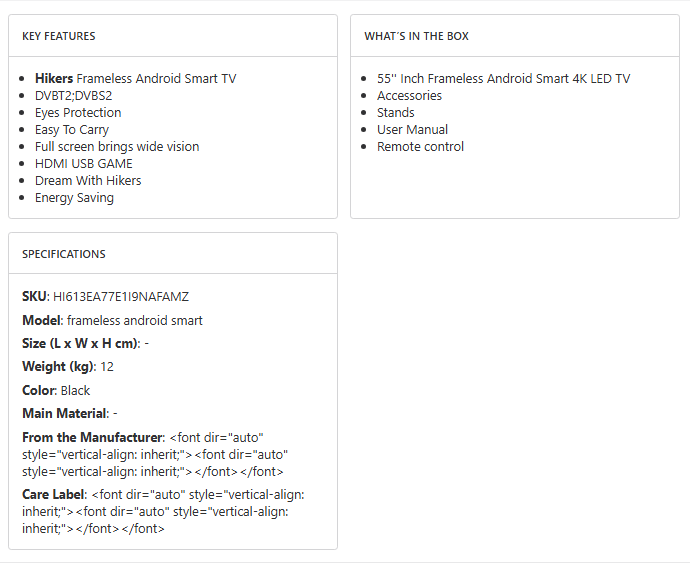The height and width of the screenshot is (563, 690).
Task: Click the SPECIFICATIONS section heading
Action: (x=64, y=254)
